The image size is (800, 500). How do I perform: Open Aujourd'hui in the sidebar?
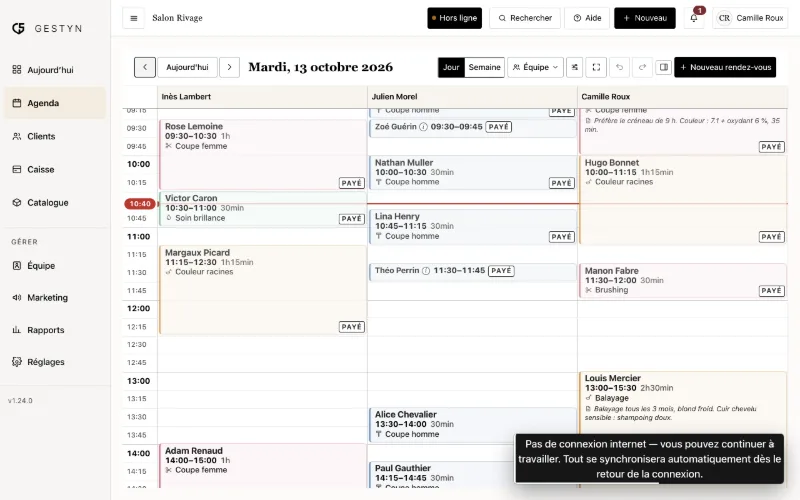55,70
